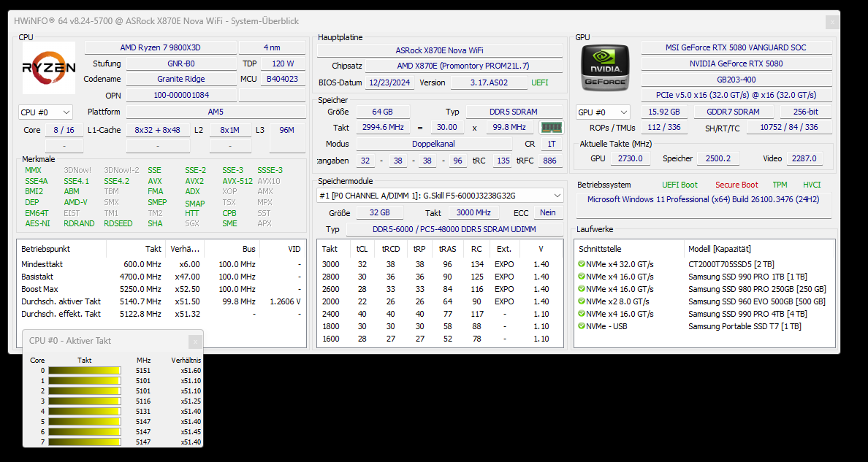The image size is (868, 462).
Task: Click green check icon for Samsung 980 PRO 250GB
Action: coord(582,289)
